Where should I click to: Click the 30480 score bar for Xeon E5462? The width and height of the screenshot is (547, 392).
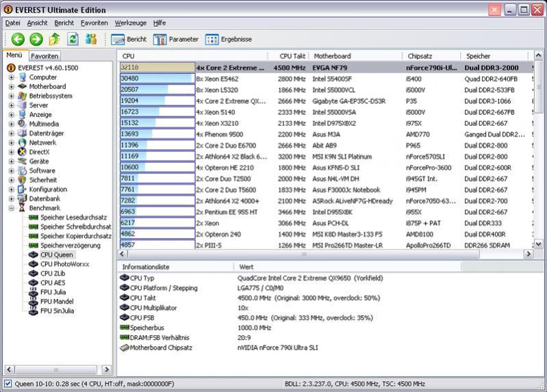[157, 79]
